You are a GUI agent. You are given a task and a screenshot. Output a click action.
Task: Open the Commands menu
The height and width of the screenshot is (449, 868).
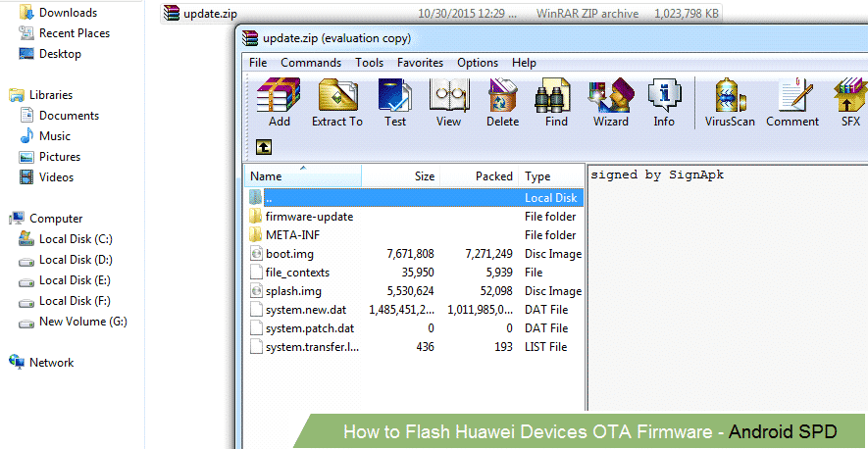pyautogui.click(x=311, y=63)
